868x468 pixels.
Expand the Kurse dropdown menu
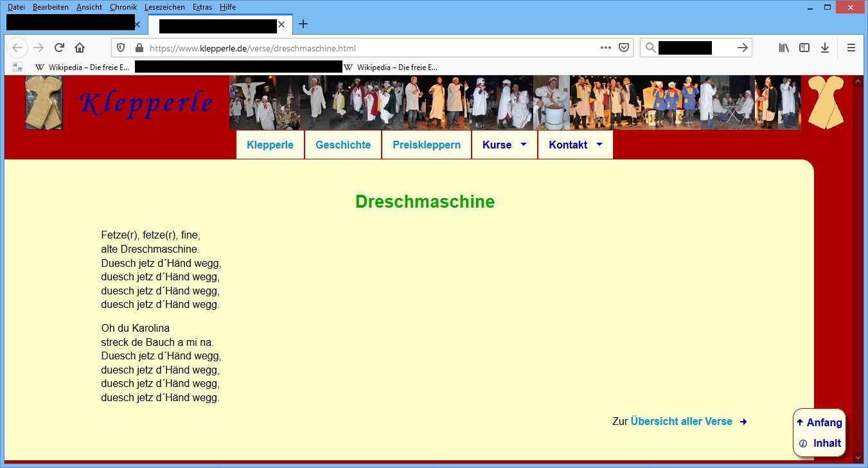point(504,145)
